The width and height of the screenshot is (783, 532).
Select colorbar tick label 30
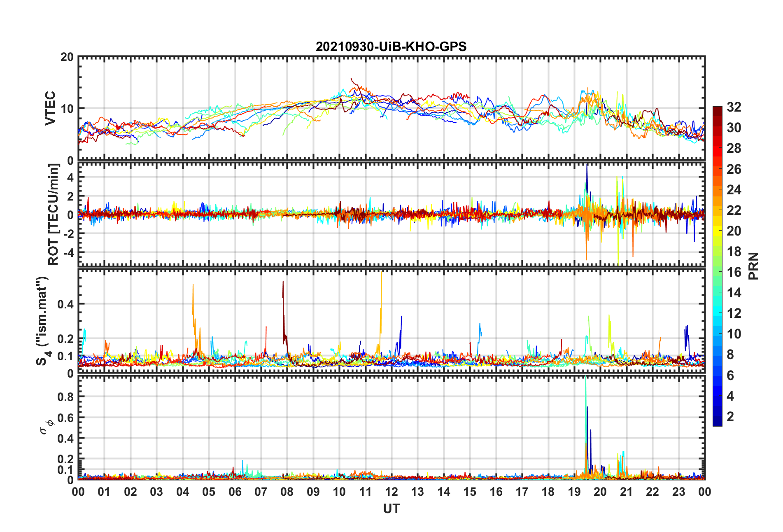point(734,128)
